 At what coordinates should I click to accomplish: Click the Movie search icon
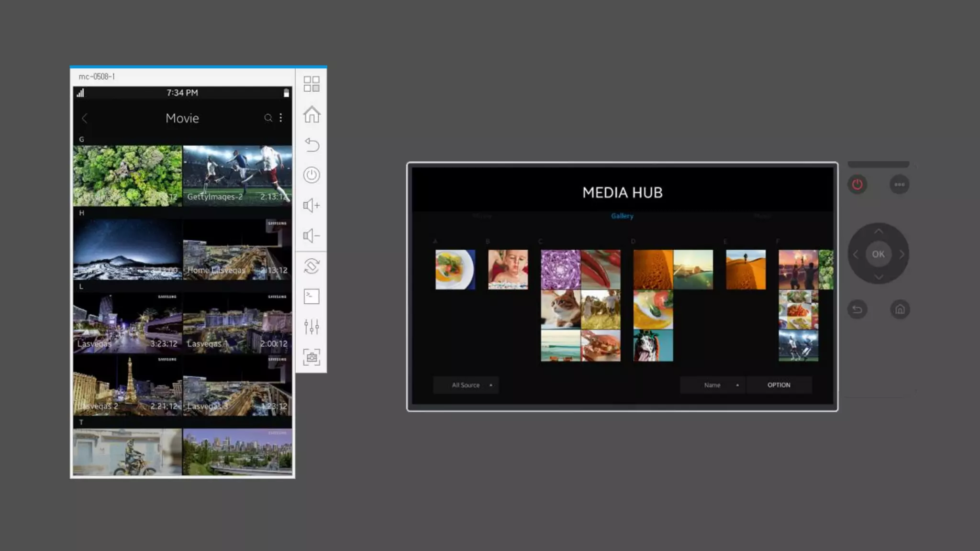[x=268, y=118]
